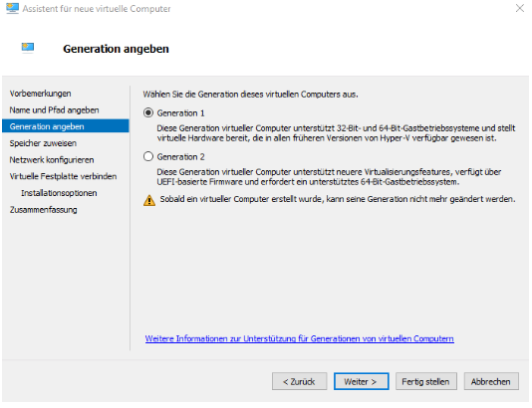Select the highlighted Generation angeben step

click(x=66, y=126)
